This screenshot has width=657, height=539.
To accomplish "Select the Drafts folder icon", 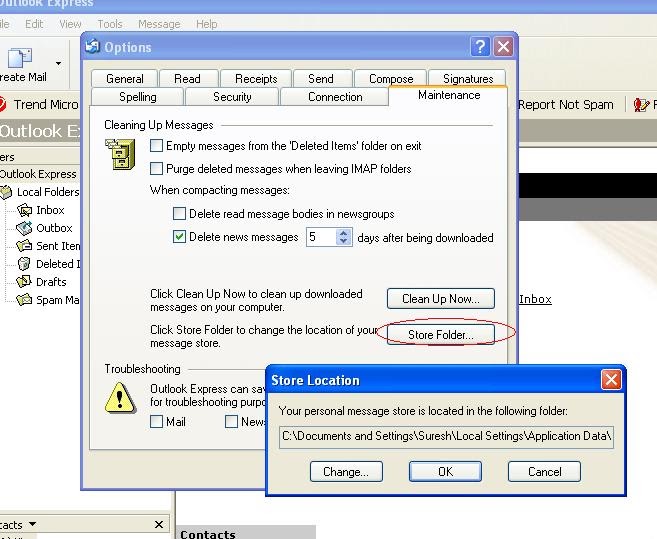I will [24, 282].
